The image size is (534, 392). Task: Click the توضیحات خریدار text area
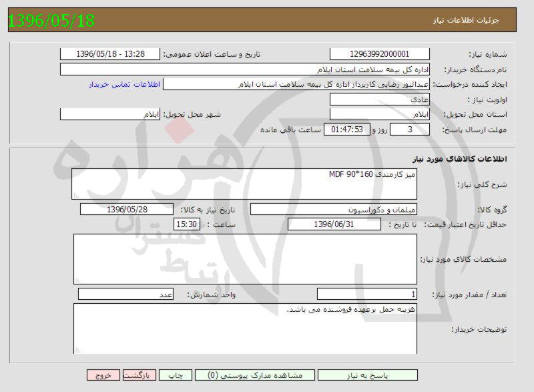point(244,329)
